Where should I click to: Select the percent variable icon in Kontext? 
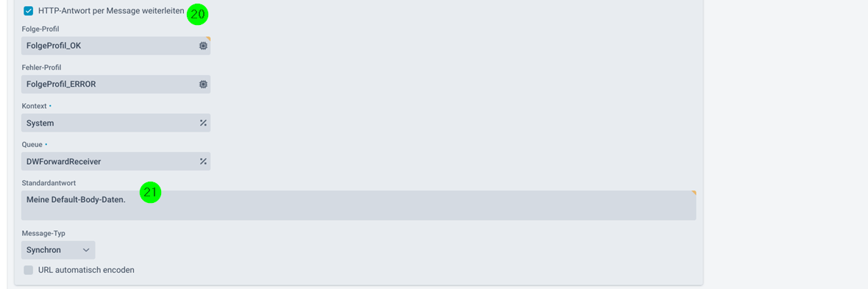[203, 123]
